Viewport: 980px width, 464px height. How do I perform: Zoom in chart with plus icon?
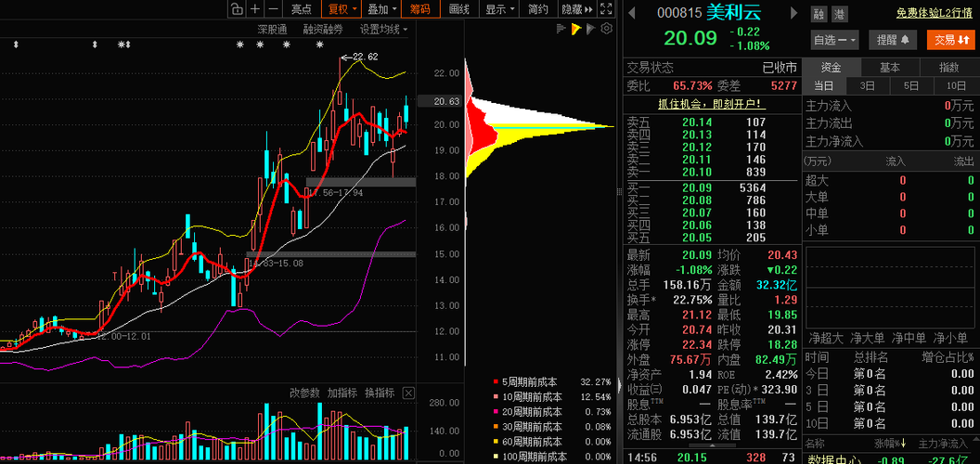[255, 8]
